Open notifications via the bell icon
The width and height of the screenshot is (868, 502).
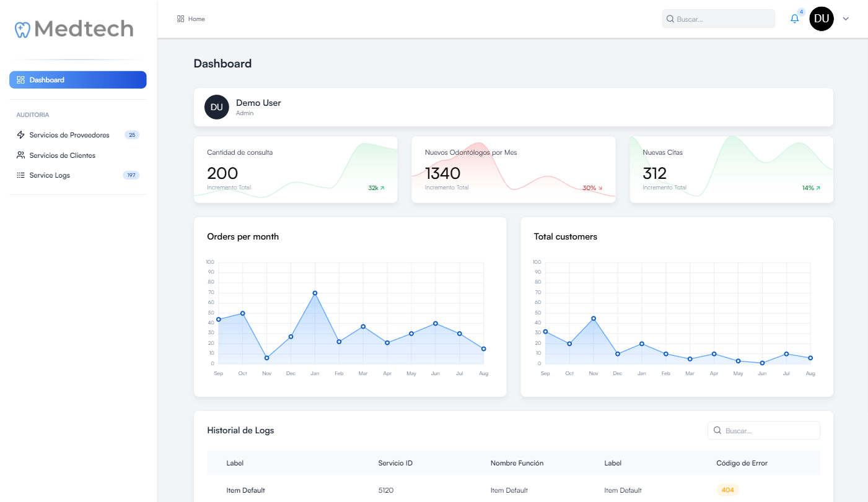795,19
